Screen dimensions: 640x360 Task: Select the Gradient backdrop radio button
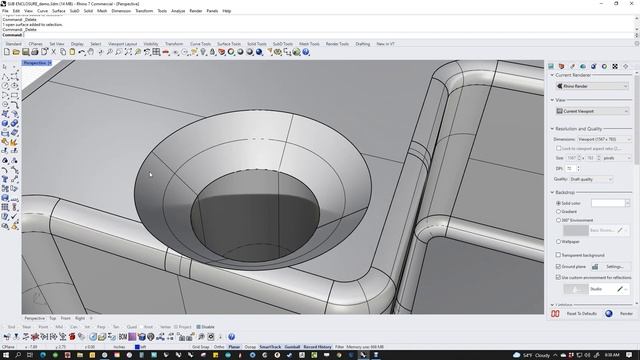558,211
